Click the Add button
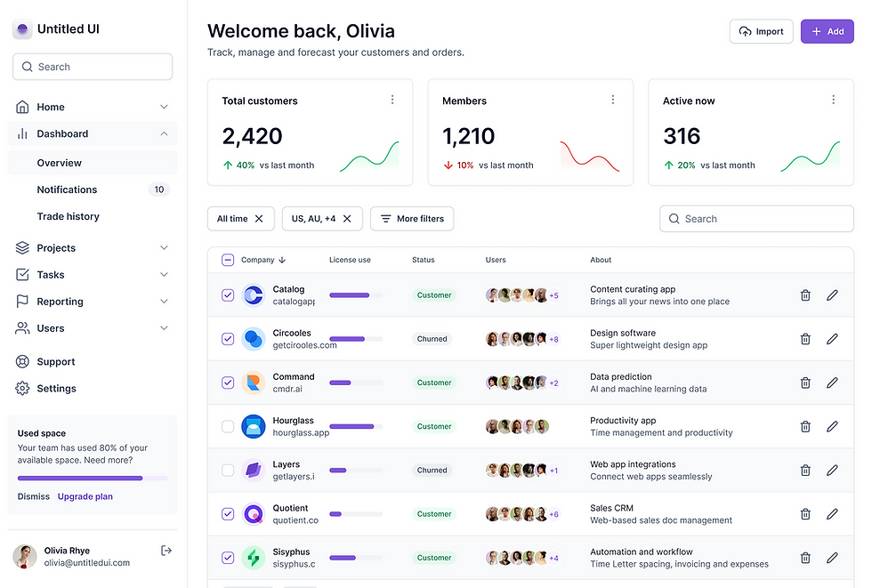This screenshot has height=588, width=872. [x=828, y=32]
